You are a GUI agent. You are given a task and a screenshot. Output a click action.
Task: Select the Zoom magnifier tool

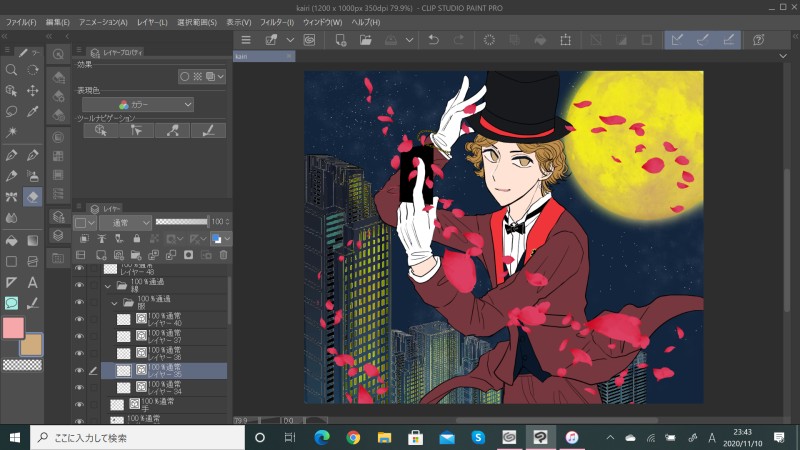click(x=11, y=70)
